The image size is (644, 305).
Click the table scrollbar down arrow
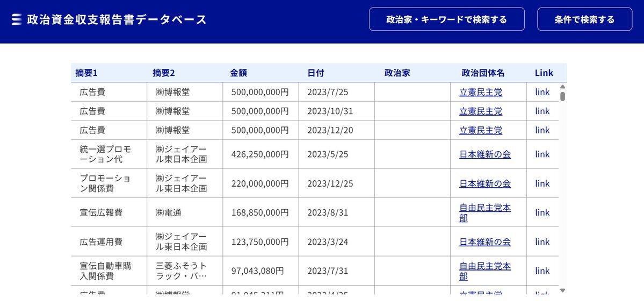pyautogui.click(x=563, y=290)
